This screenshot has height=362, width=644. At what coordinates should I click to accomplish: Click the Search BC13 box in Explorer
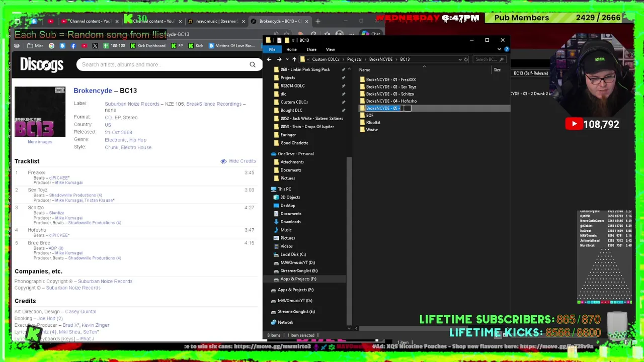tap(489, 59)
